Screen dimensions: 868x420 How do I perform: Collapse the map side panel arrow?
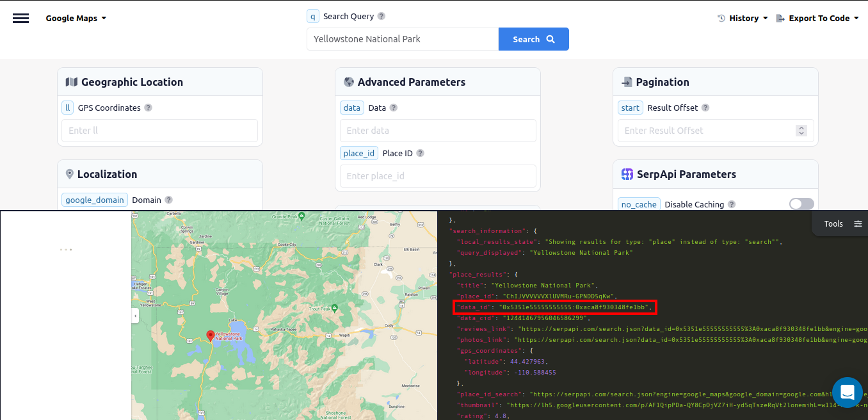(x=135, y=316)
